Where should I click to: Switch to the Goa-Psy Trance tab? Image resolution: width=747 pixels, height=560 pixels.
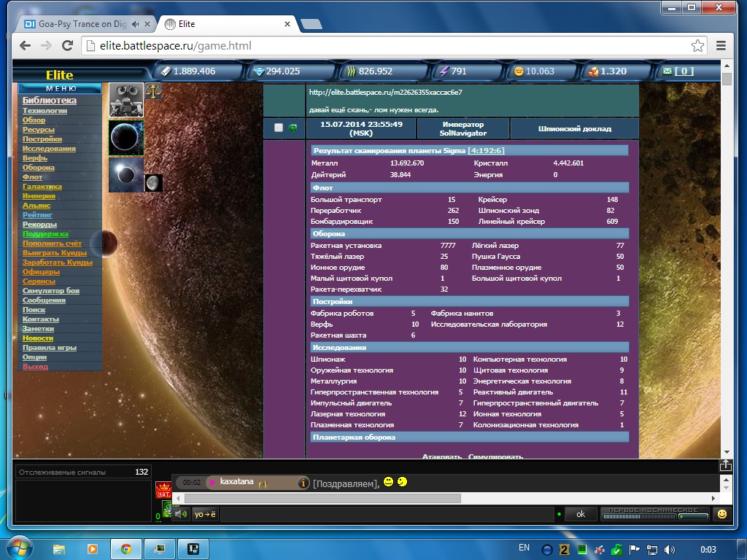[x=86, y=24]
